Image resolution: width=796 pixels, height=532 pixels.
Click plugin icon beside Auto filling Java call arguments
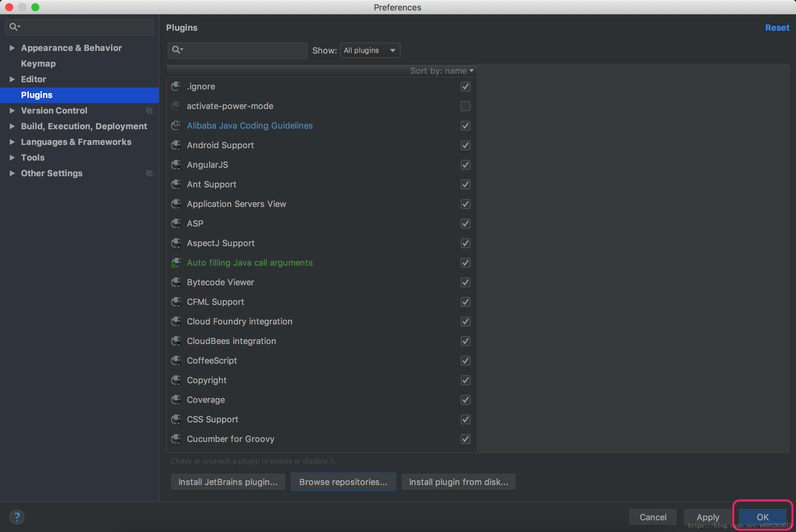pos(176,263)
